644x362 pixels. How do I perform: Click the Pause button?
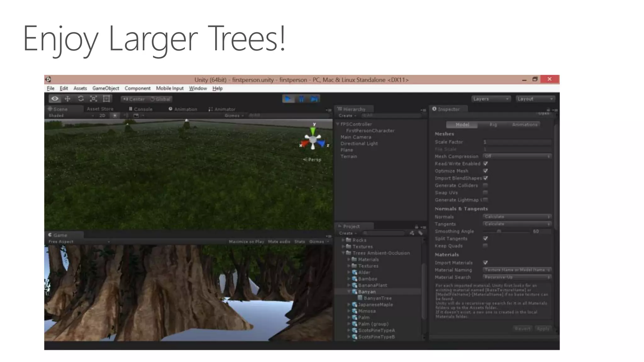point(301,99)
